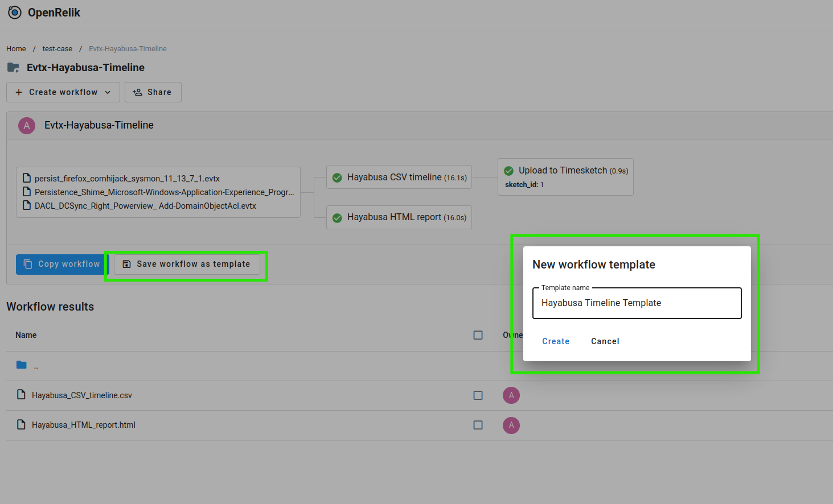Click the Name column header
833x504 pixels.
coord(26,335)
